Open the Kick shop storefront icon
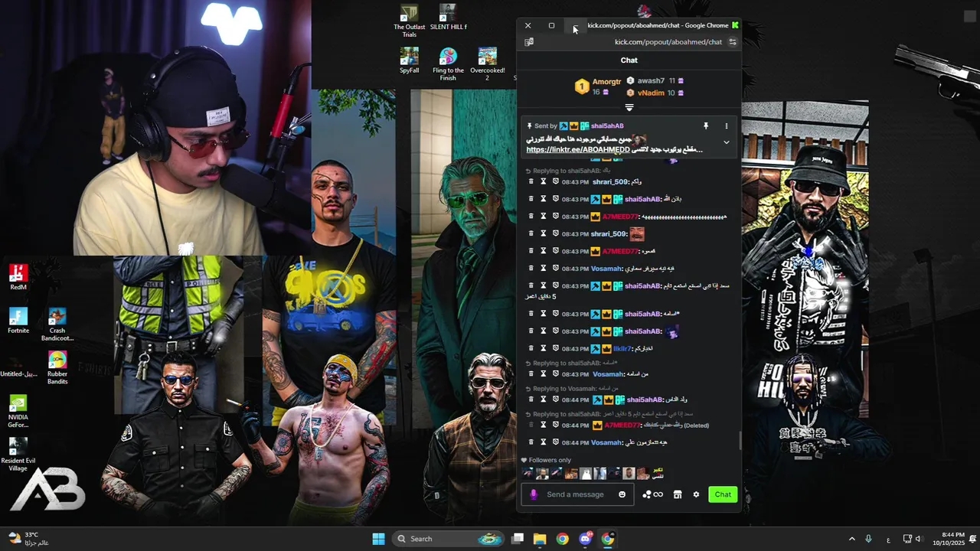The height and width of the screenshot is (551, 980). point(677,494)
